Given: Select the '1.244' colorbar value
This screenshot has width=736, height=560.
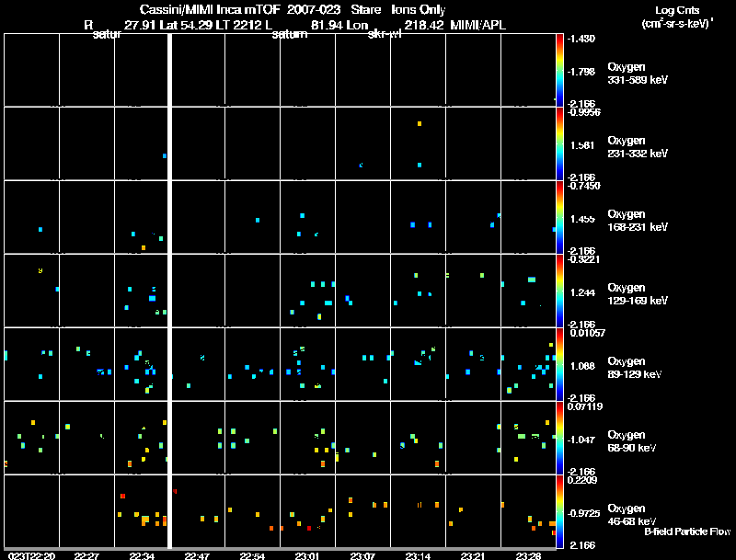Looking at the screenshot, I should [582, 292].
